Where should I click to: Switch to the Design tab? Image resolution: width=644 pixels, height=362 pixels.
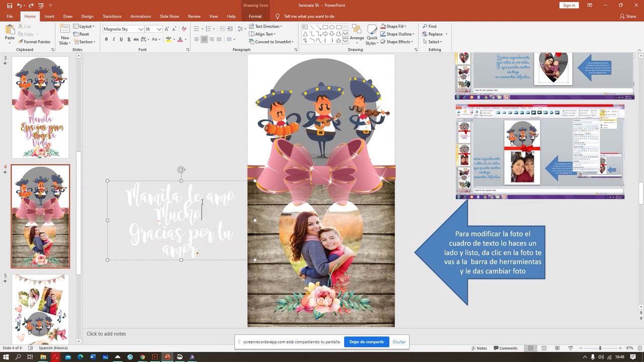[88, 16]
